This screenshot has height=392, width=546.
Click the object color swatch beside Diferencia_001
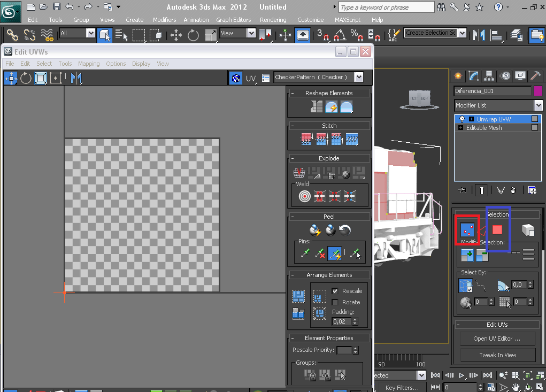tap(537, 91)
